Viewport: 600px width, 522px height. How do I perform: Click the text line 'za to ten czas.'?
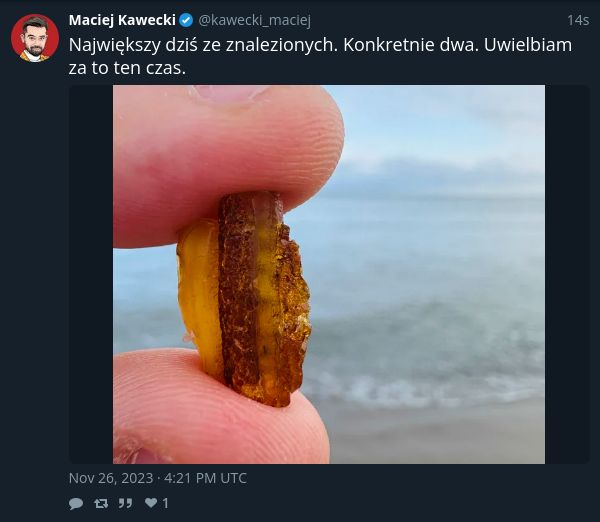(x=127, y=68)
